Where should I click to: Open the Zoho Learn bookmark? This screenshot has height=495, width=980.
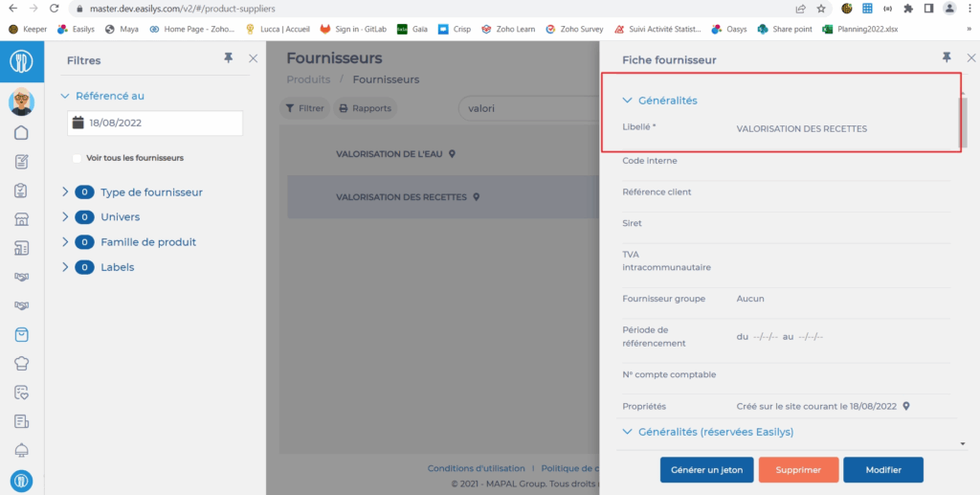tap(508, 29)
